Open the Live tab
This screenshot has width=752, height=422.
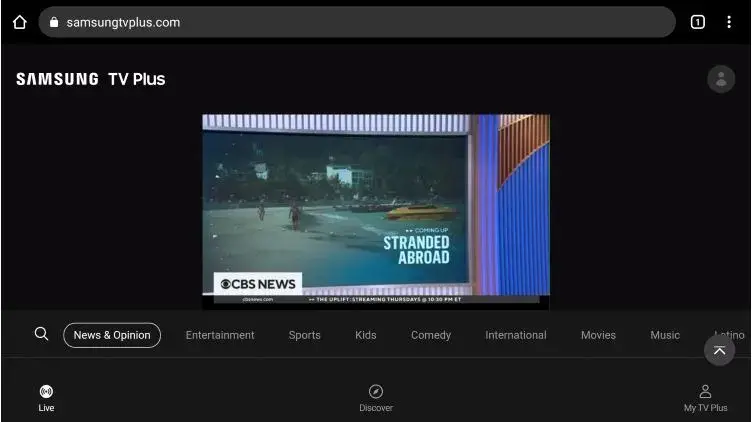(x=46, y=399)
